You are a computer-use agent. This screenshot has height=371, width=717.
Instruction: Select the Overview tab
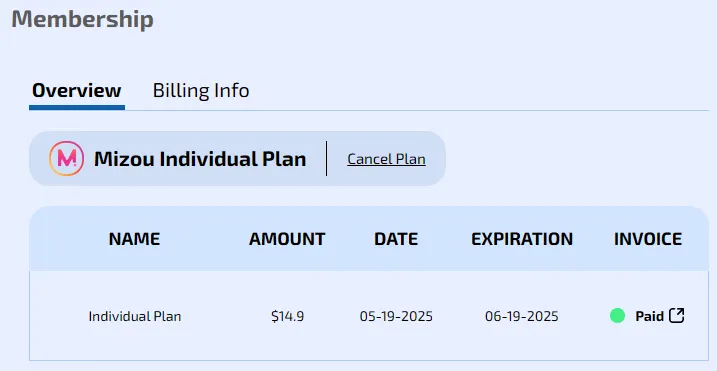(x=76, y=91)
